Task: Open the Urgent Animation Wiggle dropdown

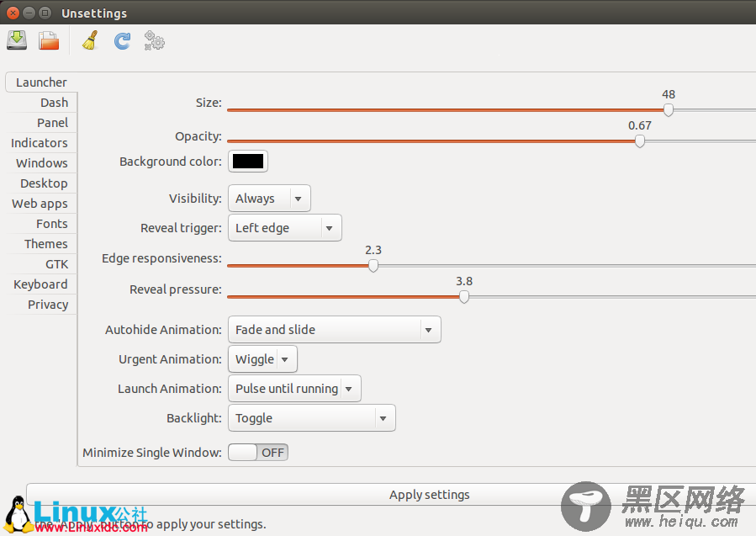Action: click(x=262, y=359)
